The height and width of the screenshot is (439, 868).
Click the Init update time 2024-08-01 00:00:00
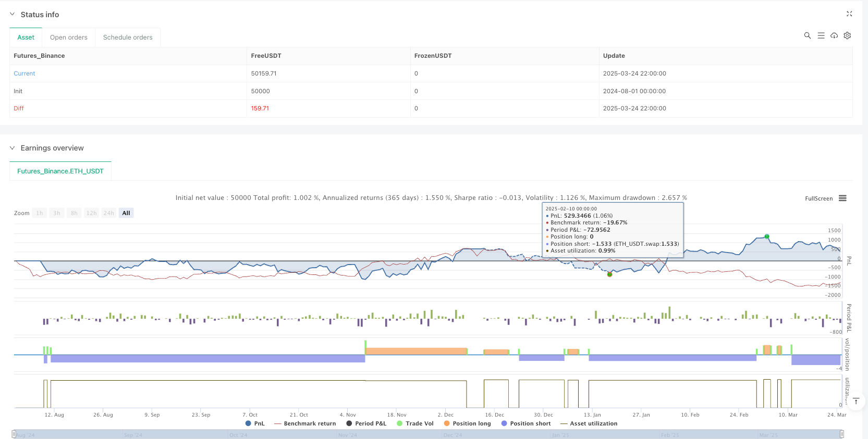tap(634, 91)
